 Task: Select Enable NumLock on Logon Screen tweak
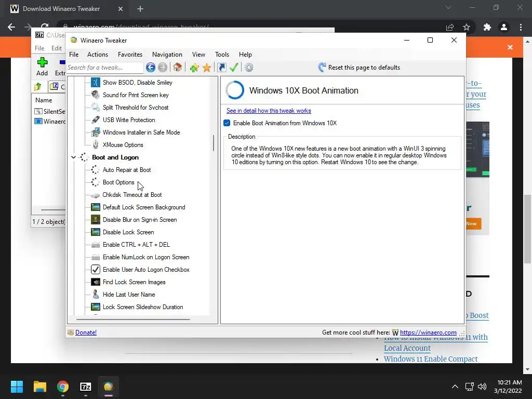(146, 257)
